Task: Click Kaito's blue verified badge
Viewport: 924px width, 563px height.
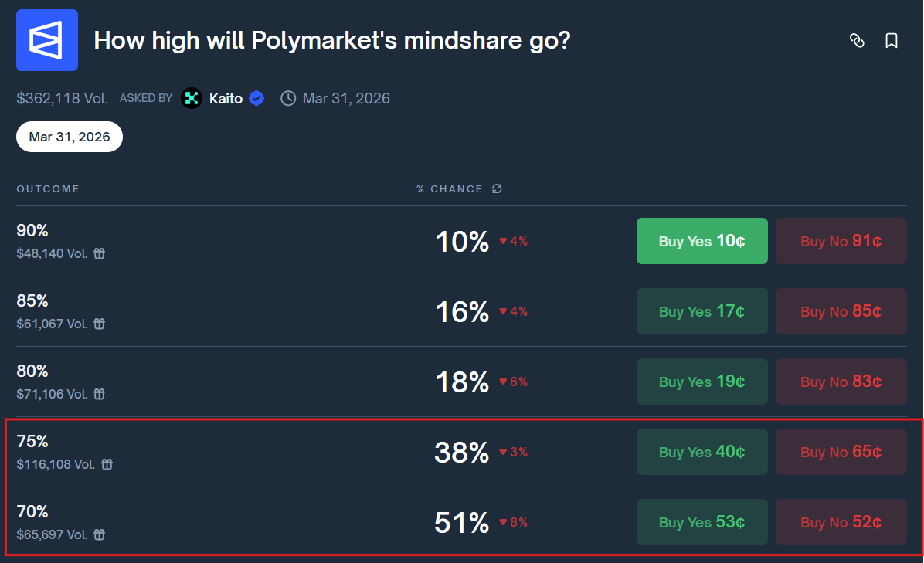Action: point(256,98)
